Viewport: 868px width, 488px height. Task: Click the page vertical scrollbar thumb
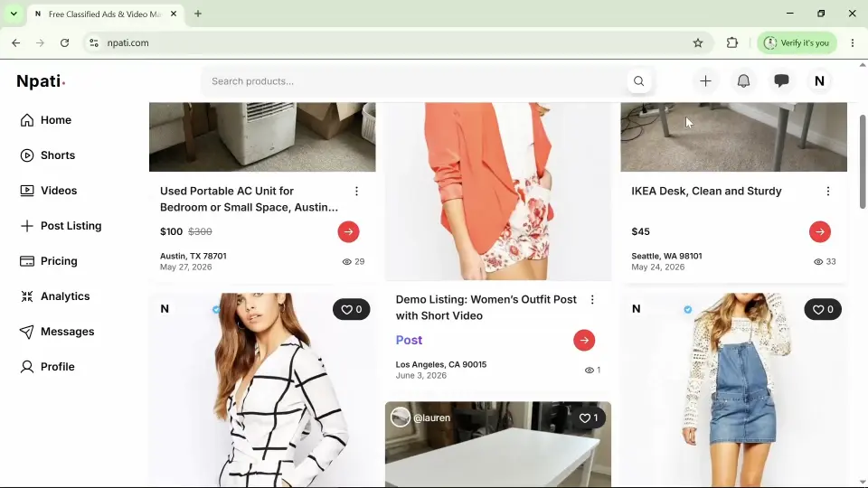click(862, 162)
